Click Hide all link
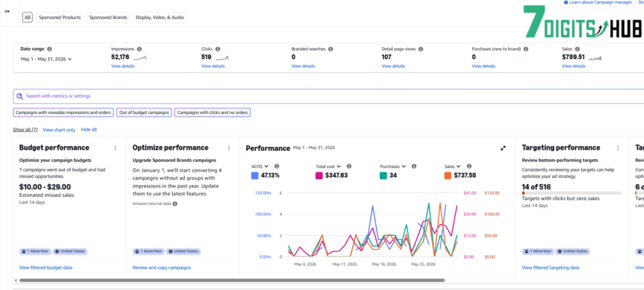This screenshot has width=644, height=290. 89,130
